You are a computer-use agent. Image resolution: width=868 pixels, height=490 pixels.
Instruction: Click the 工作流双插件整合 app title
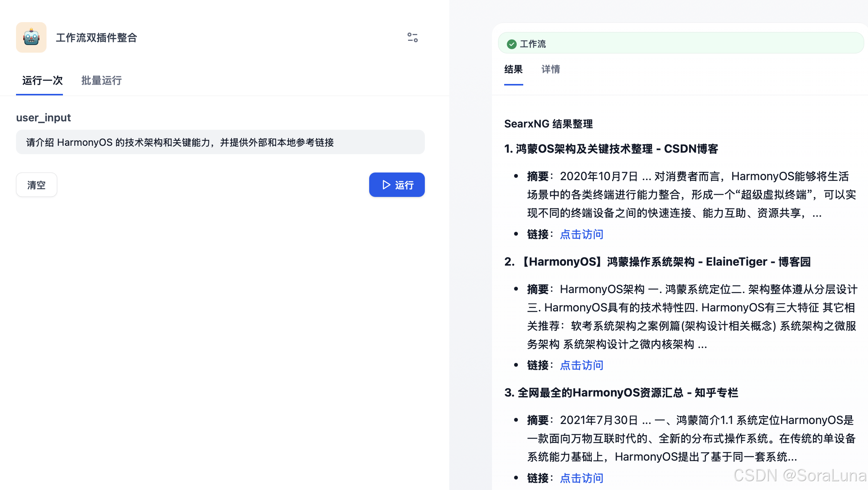[96, 38]
